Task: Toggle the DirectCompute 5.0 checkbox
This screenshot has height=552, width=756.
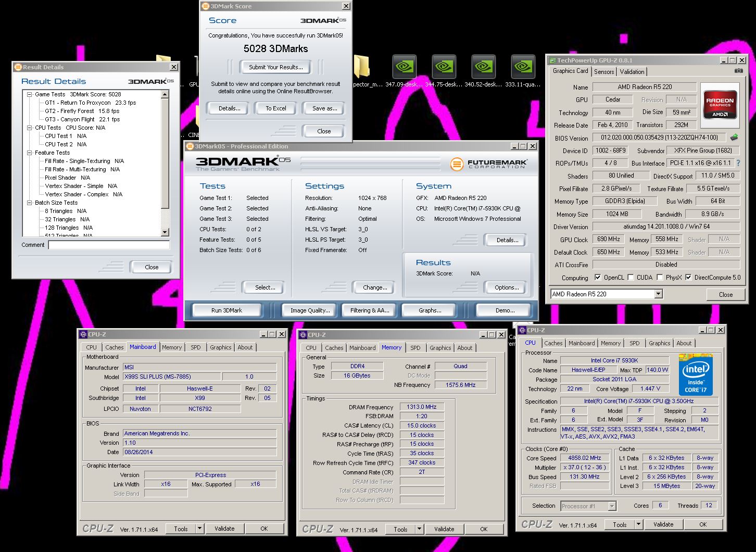Action: click(689, 278)
